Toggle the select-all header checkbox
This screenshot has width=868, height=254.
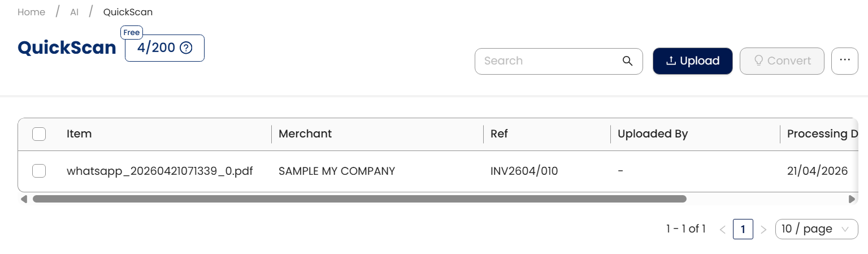pyautogui.click(x=39, y=134)
